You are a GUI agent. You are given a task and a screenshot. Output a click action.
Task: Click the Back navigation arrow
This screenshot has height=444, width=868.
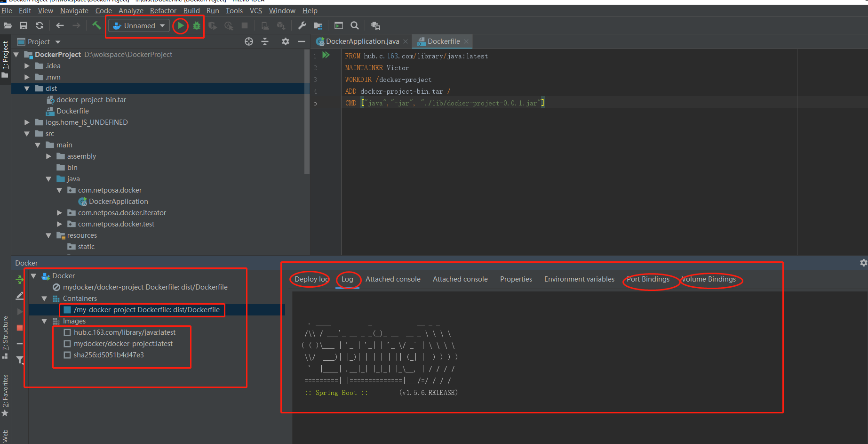[60, 25]
